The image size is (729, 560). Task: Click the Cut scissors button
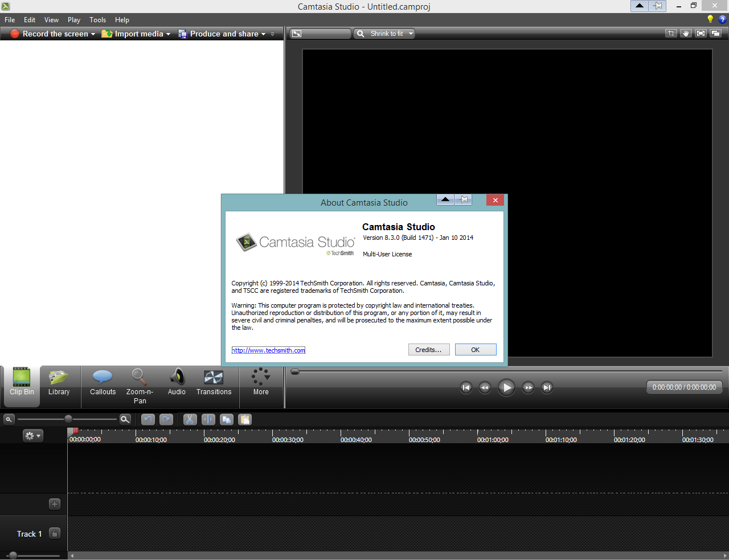tap(190, 419)
